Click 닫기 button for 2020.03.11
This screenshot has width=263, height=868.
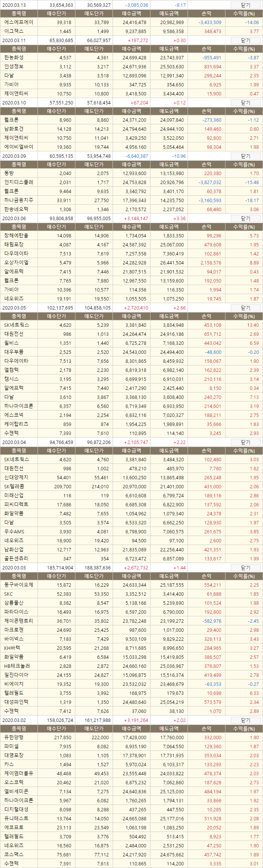[x=245, y=40]
